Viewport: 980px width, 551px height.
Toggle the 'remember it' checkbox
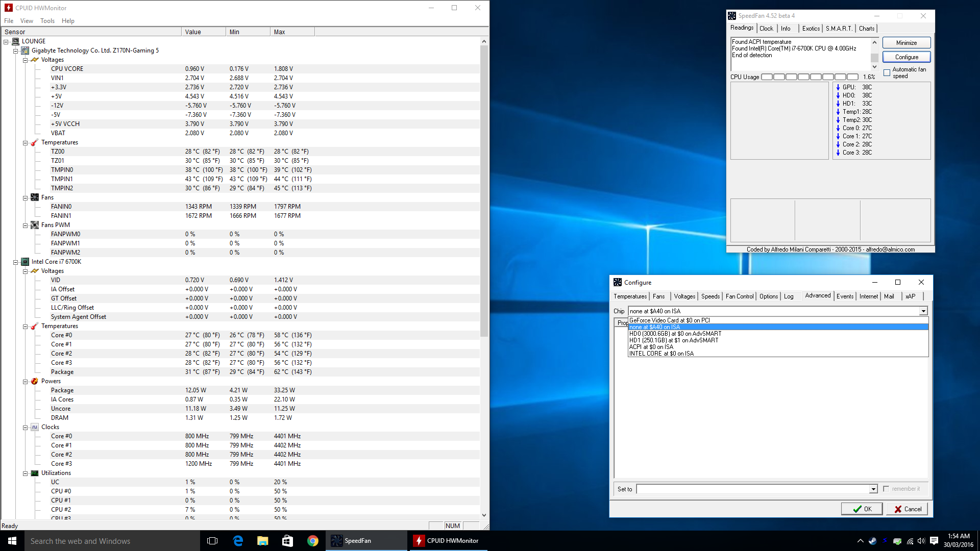click(886, 489)
